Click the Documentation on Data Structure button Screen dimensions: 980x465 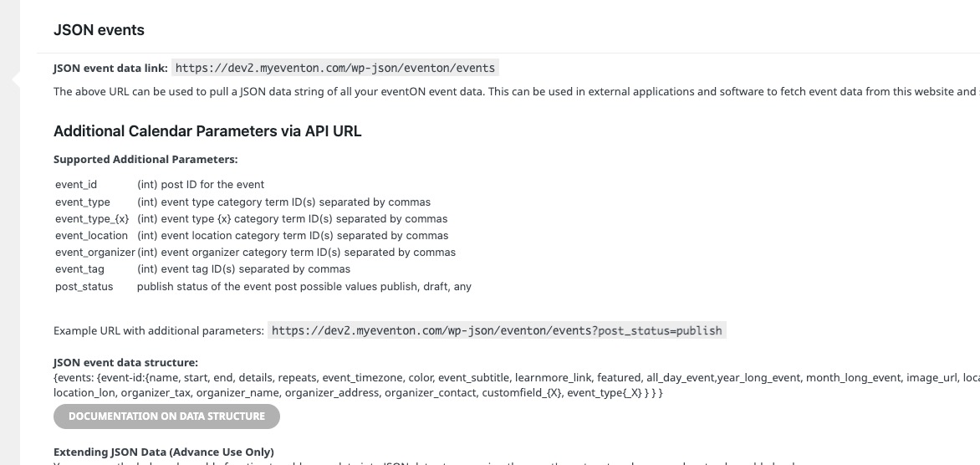click(x=166, y=416)
